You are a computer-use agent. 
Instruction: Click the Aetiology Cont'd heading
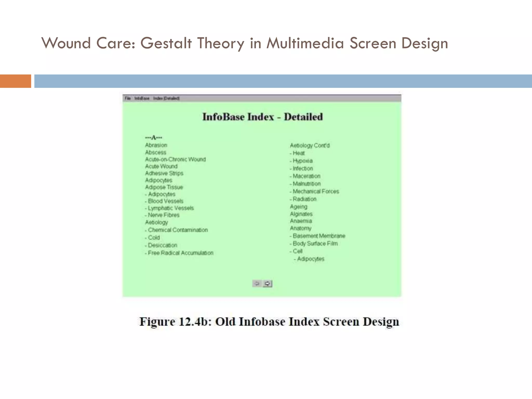[x=310, y=145]
